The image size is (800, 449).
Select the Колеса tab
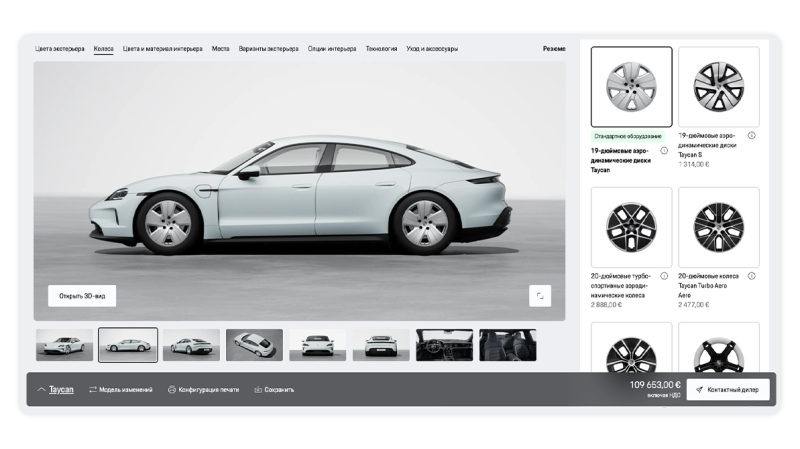[x=104, y=49]
